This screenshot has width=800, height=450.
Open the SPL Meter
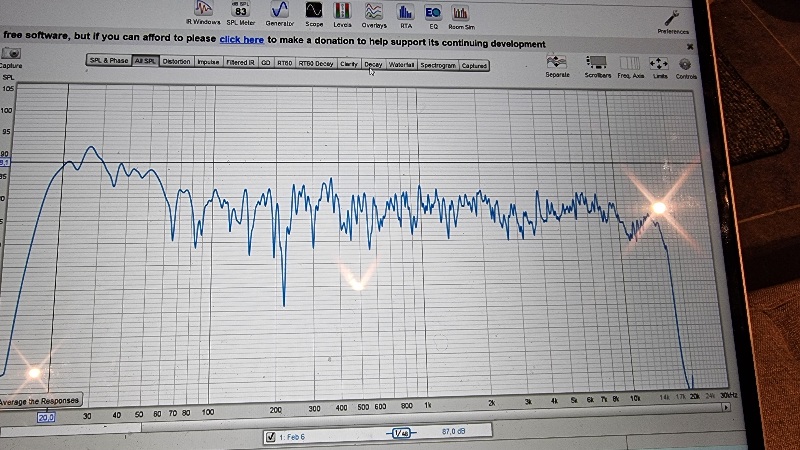tap(240, 12)
